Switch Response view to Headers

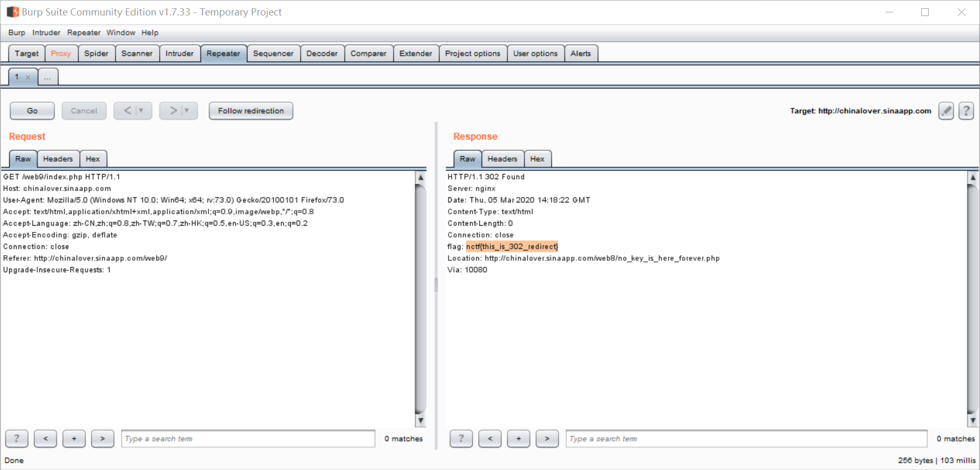point(502,159)
